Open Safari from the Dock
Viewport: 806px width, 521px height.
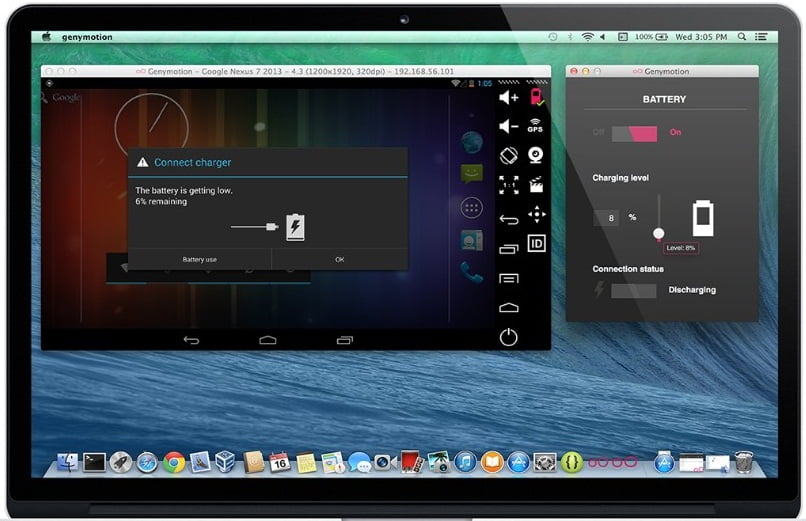[147, 462]
